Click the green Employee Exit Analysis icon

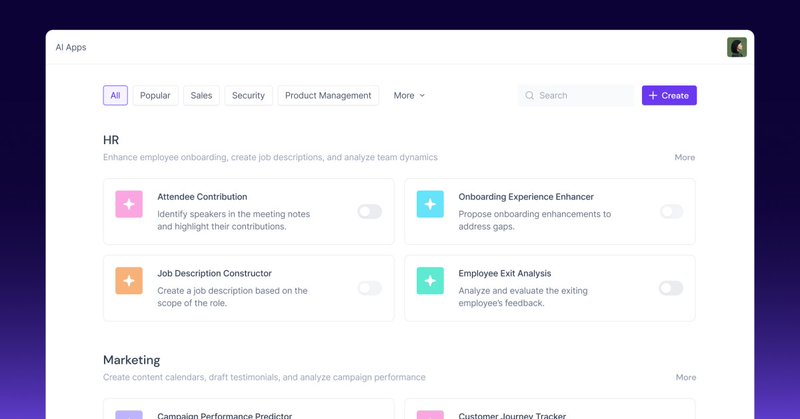pos(430,281)
